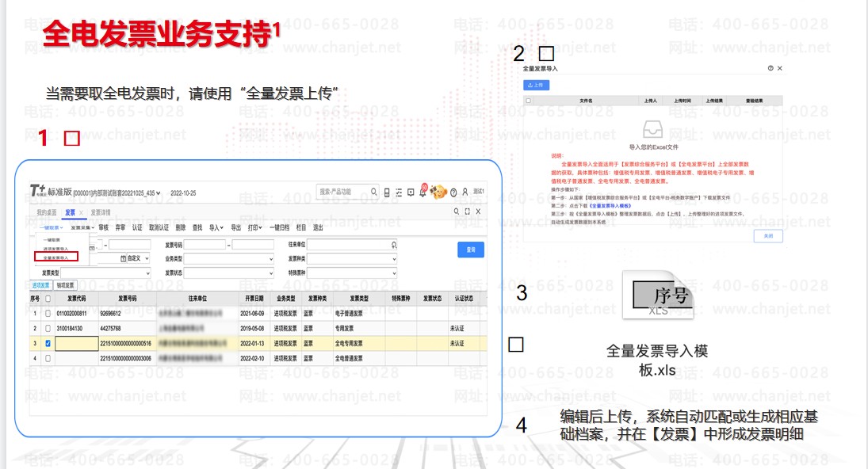Click the X icon on the tab bar
Viewport: 868px width, 469px height.
click(478, 212)
